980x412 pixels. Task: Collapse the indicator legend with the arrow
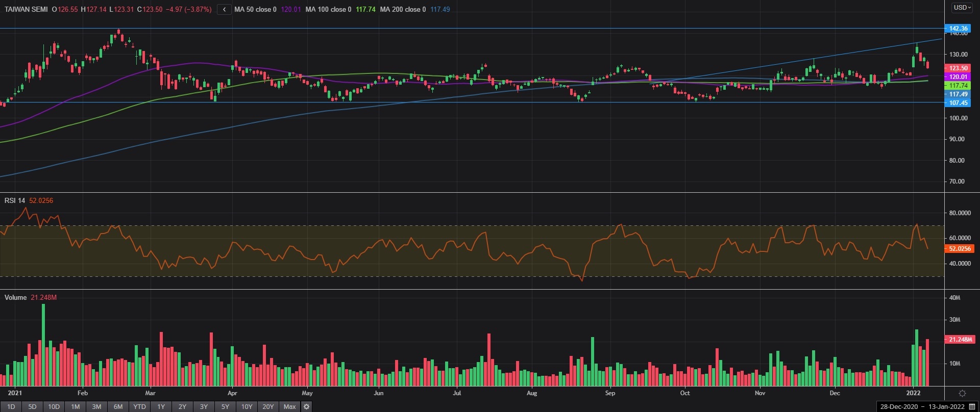[224, 9]
